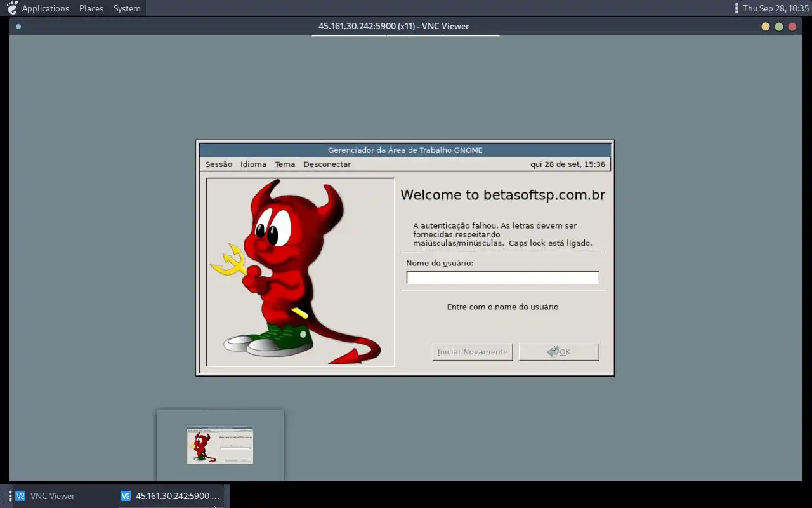Viewport: 812px width, 508px height.
Task: Maximize the VNC Viewer window
Action: point(779,27)
